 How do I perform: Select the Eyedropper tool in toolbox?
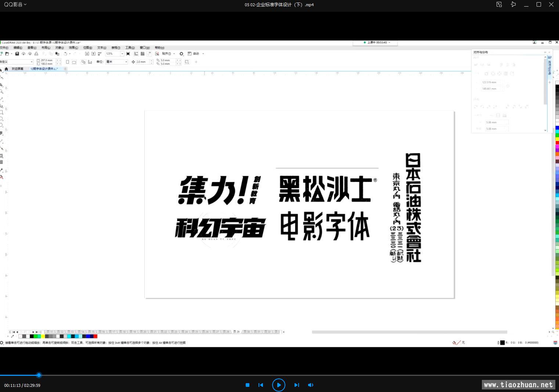(1, 170)
